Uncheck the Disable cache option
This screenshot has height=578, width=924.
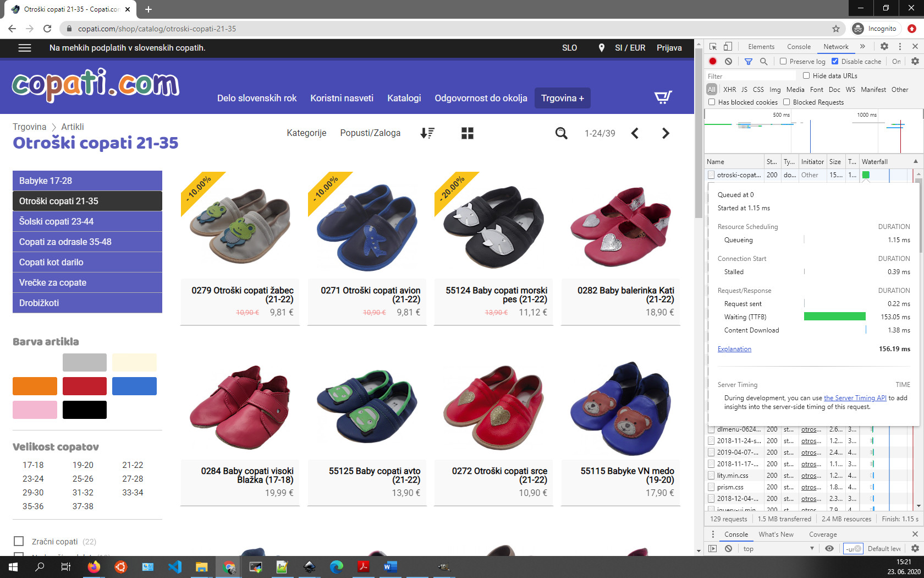pyautogui.click(x=835, y=62)
